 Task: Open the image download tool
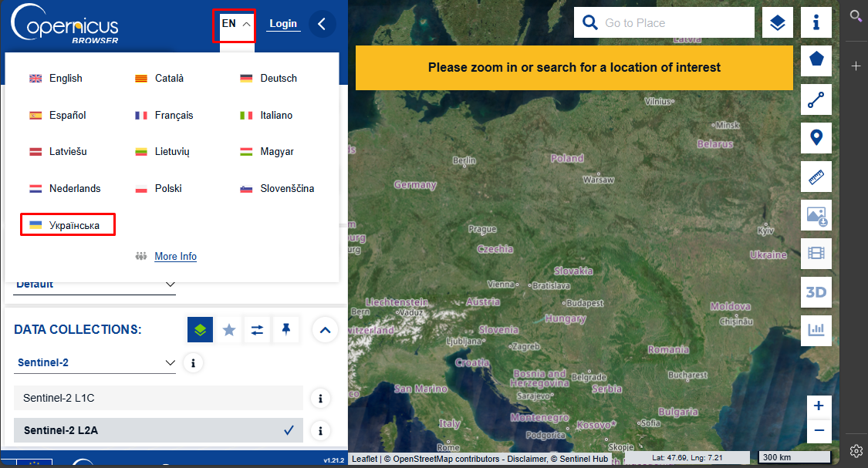(816, 215)
